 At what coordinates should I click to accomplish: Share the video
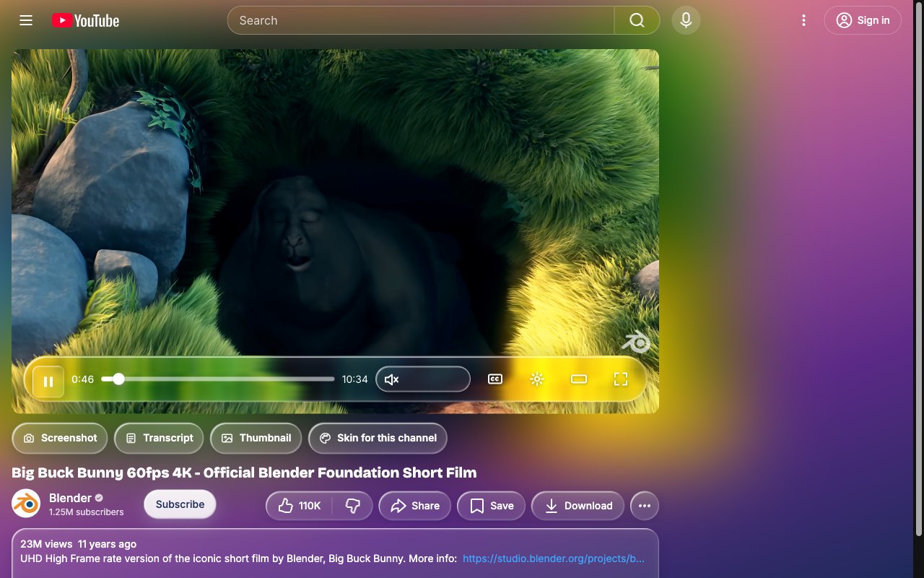tap(415, 506)
